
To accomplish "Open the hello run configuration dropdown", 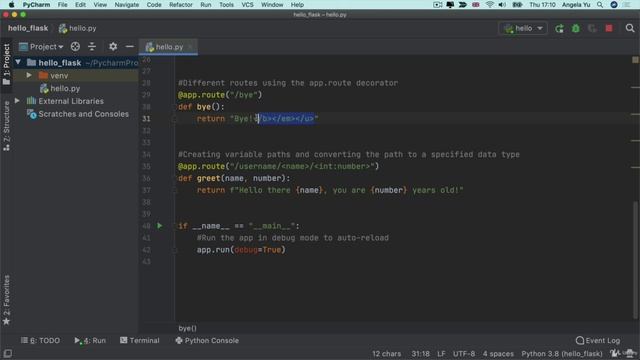I will tap(523, 29).
